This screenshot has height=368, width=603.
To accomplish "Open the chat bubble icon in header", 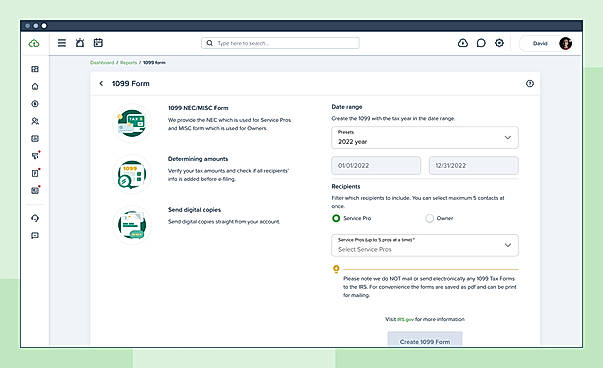I will pos(481,43).
